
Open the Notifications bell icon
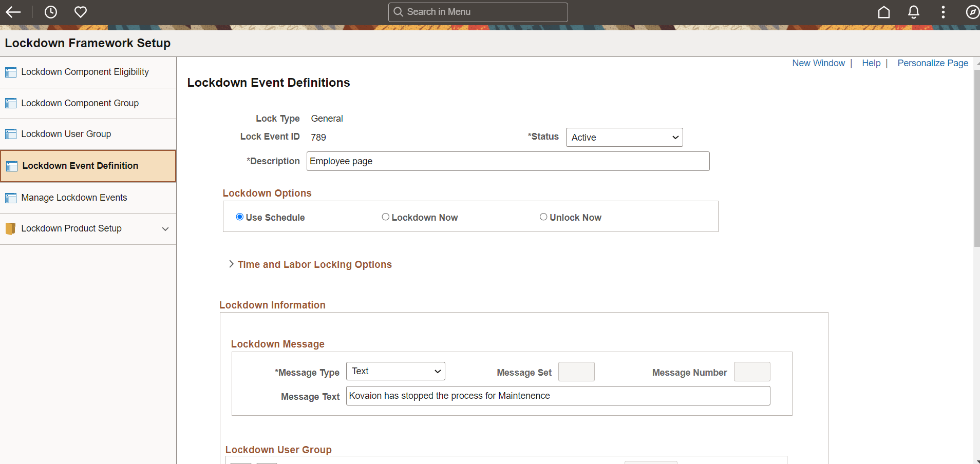tap(914, 12)
